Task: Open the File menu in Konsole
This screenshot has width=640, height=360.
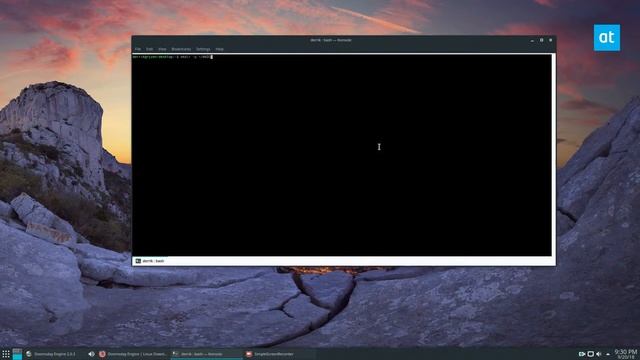Action: click(x=138, y=49)
